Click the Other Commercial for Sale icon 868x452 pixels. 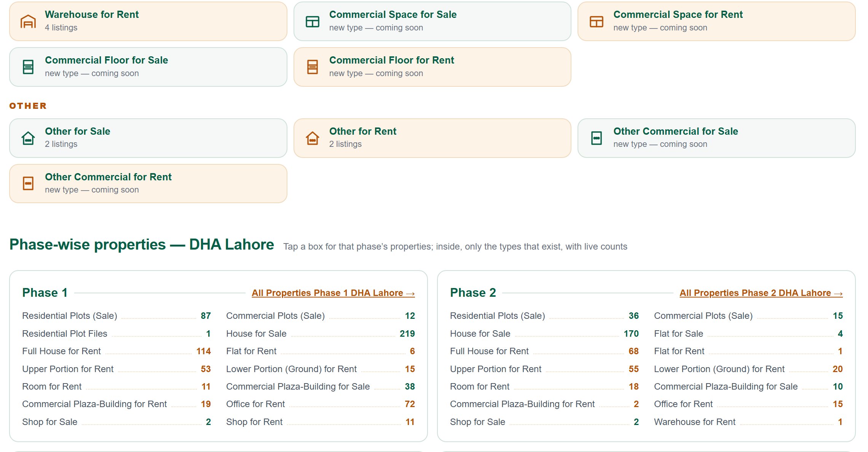597,138
